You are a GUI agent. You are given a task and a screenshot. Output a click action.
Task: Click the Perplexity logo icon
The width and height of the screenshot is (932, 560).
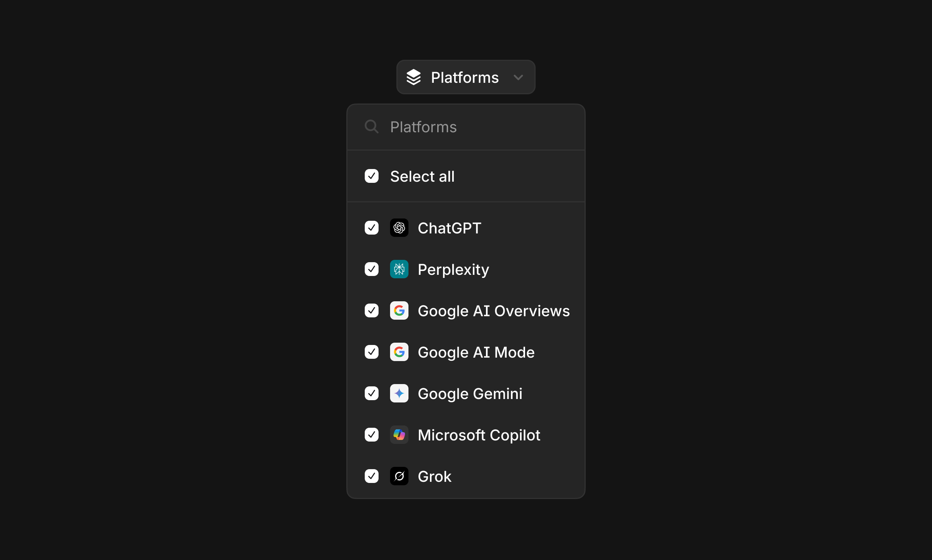pyautogui.click(x=399, y=269)
